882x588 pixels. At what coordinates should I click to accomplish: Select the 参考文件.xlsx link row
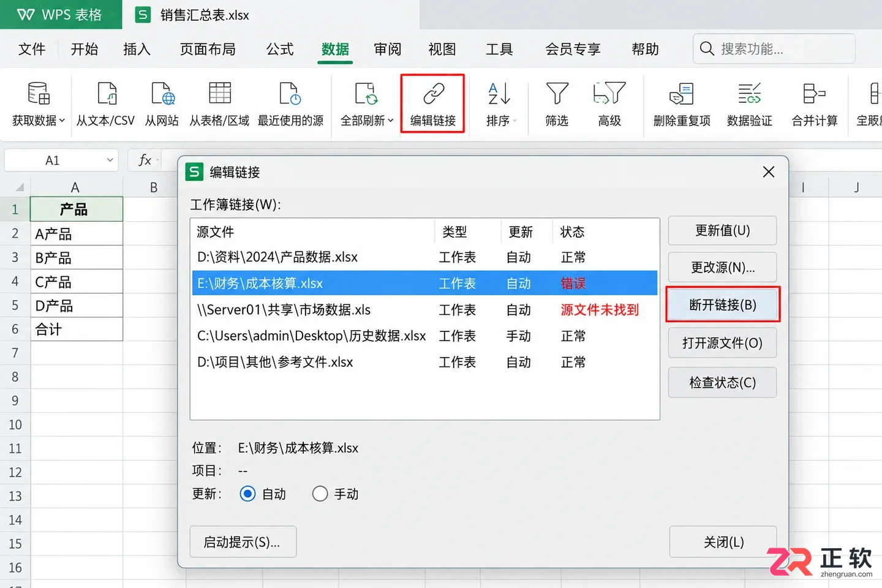(424, 363)
